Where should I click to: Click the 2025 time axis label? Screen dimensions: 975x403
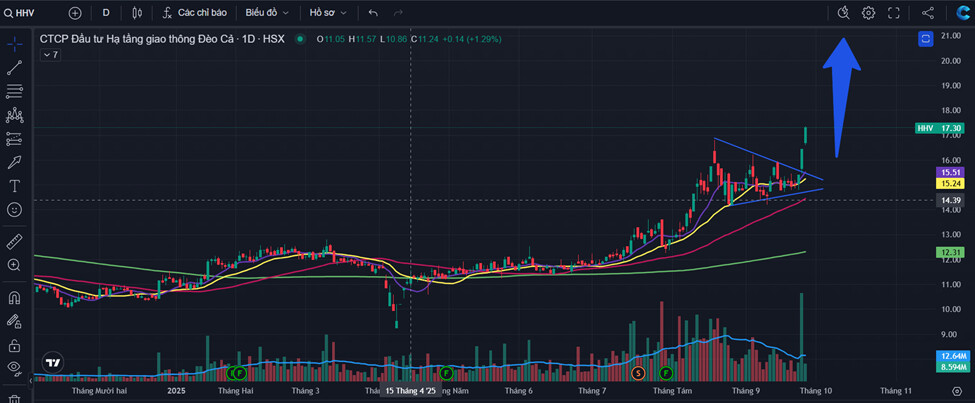pos(177,391)
